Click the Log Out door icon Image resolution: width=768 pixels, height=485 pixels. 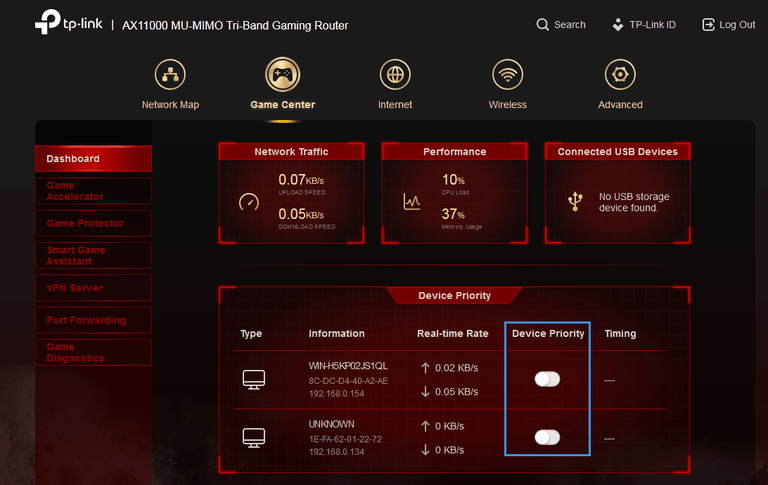click(708, 24)
